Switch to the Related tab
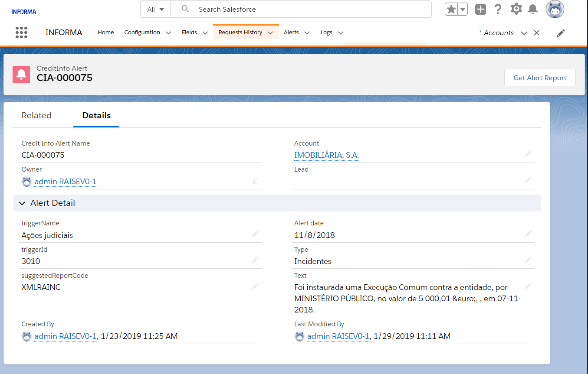This screenshot has width=588, height=374. (x=36, y=115)
